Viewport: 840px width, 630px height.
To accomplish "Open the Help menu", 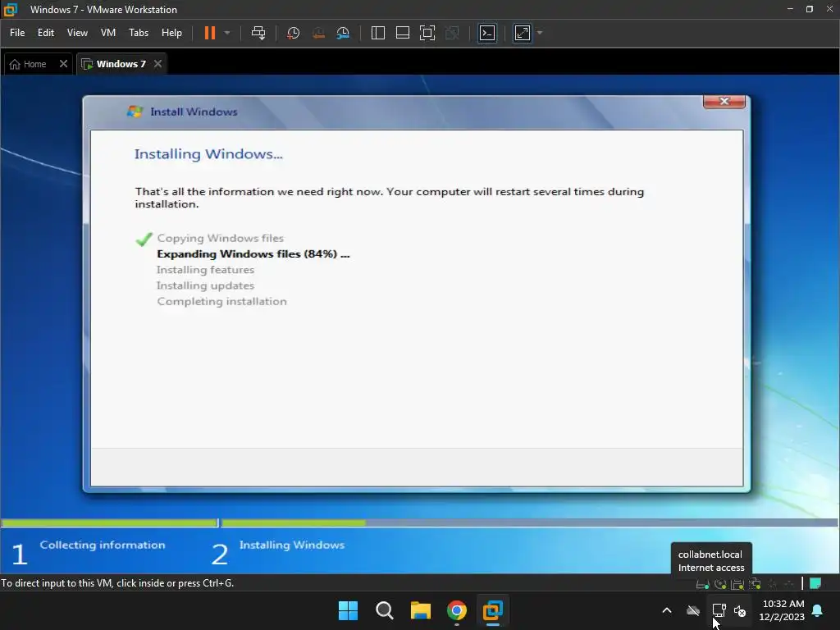I will tap(171, 33).
